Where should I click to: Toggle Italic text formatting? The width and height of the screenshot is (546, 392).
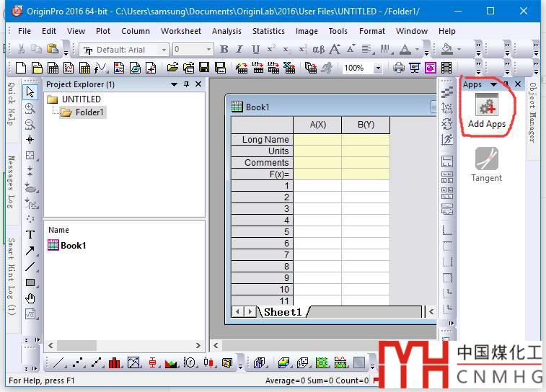click(x=240, y=50)
